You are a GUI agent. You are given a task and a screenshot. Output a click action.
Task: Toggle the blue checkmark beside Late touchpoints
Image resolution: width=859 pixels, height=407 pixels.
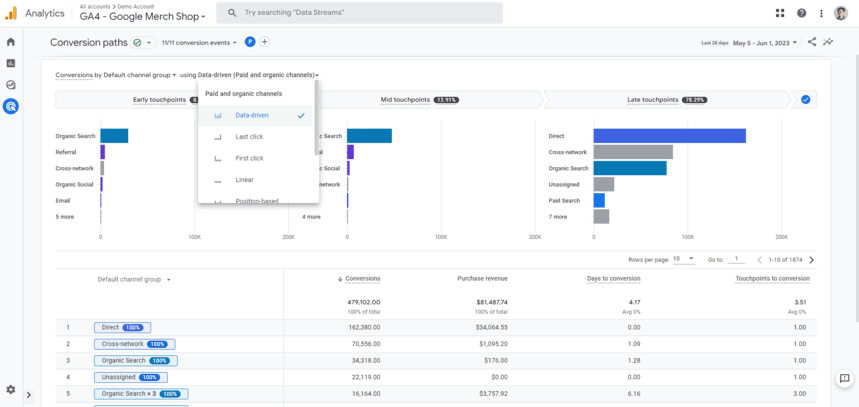(x=806, y=100)
